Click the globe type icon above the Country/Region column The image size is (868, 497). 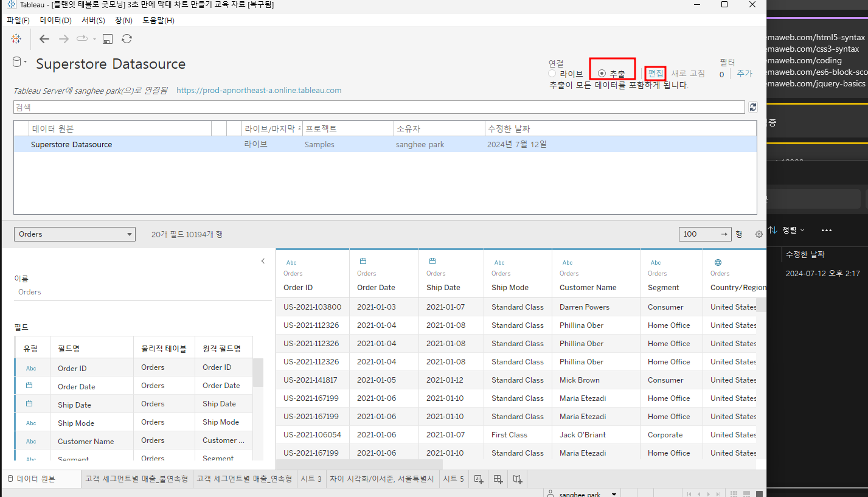(718, 262)
